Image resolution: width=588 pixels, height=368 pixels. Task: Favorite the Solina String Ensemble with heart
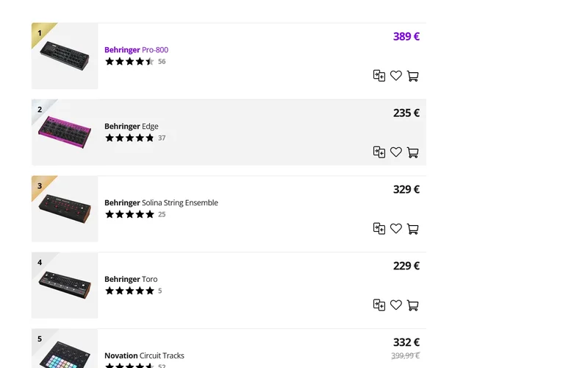click(x=396, y=229)
